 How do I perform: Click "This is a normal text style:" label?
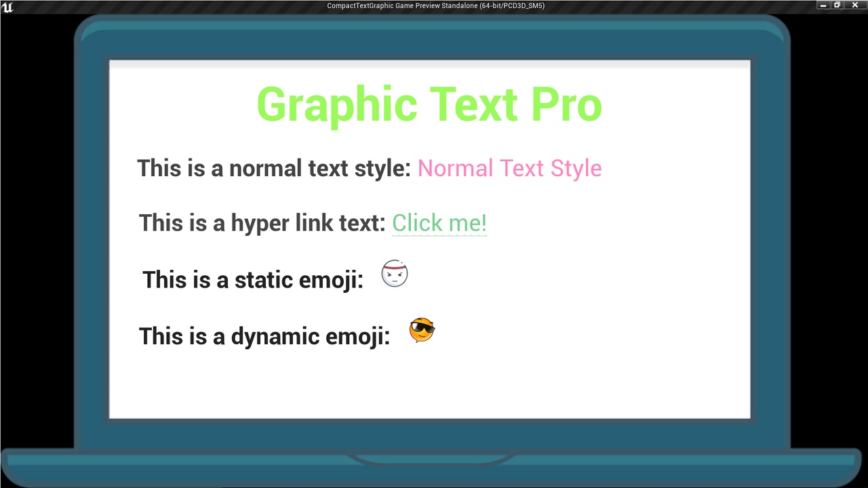[x=274, y=168]
